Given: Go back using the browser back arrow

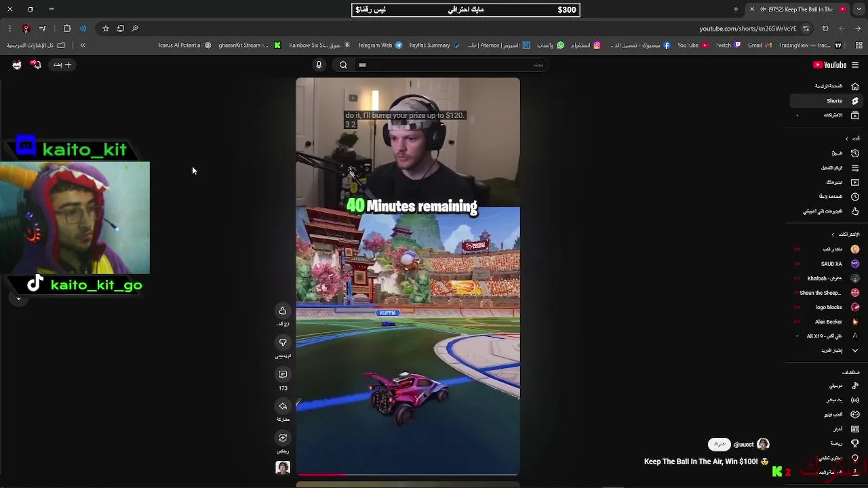Looking at the screenshot, I should click(x=858, y=28).
